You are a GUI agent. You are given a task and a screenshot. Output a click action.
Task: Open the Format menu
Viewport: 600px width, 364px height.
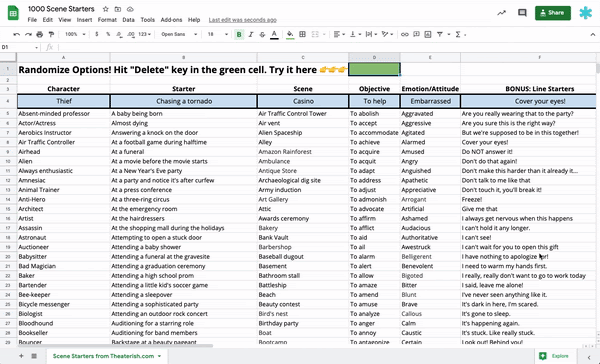tap(107, 20)
